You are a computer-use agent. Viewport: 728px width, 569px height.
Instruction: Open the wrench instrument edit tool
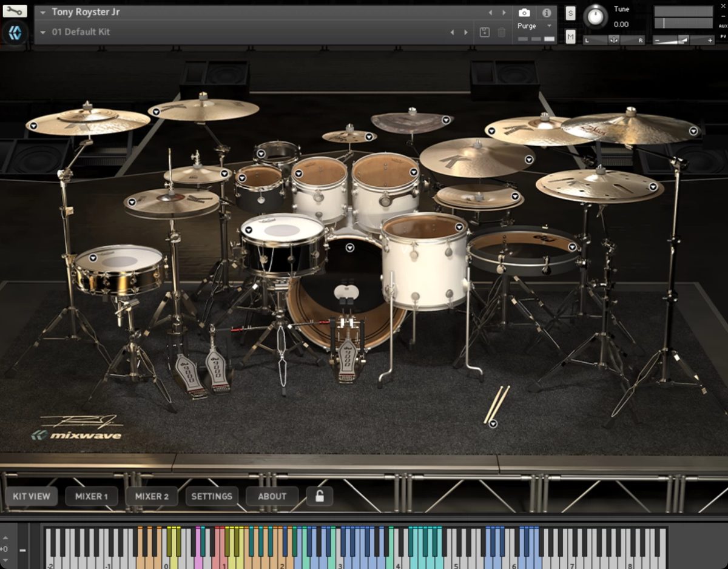15,12
